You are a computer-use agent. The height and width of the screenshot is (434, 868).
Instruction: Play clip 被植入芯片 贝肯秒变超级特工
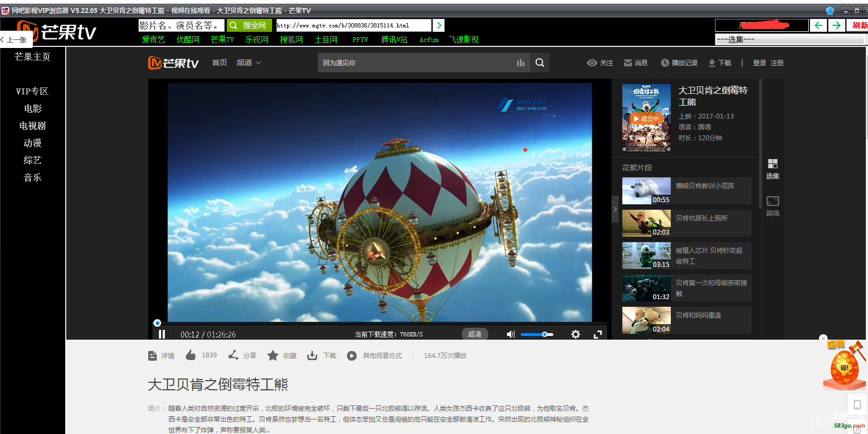687,256
